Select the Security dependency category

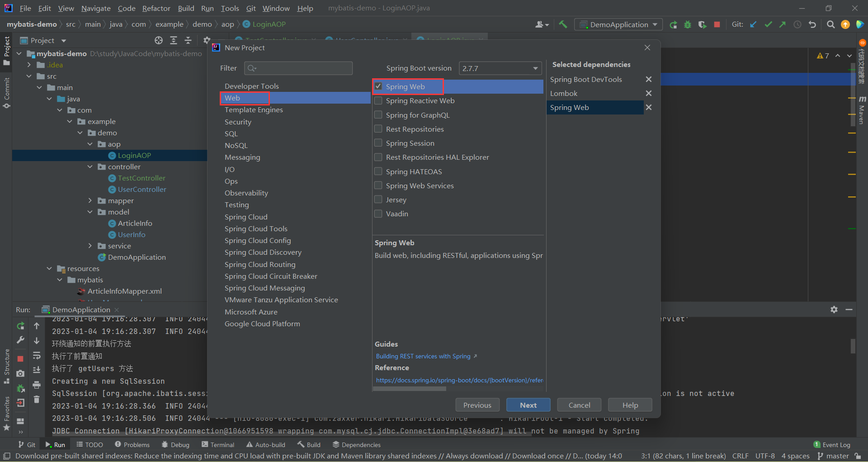tap(238, 122)
